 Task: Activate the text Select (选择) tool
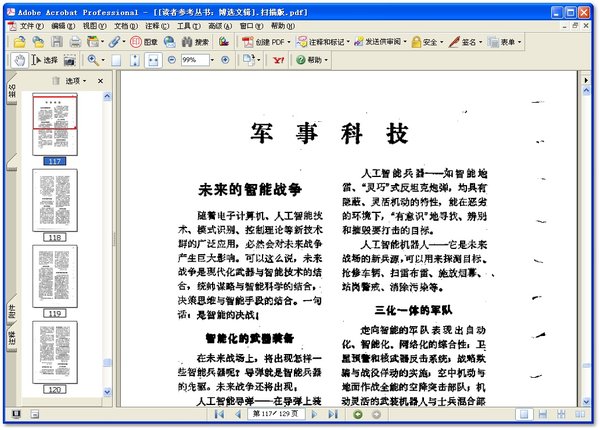pyautogui.click(x=45, y=60)
